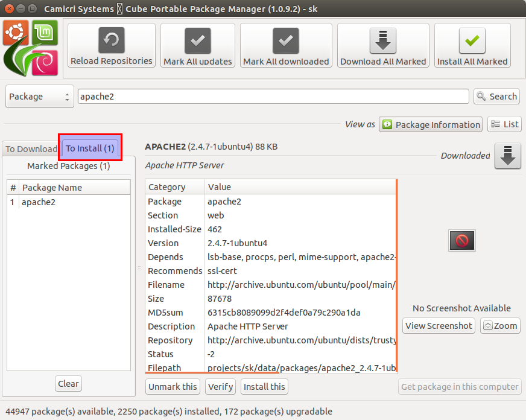Select the Filename row URL
Screen dimensions: 526x420
[x=271, y=285]
